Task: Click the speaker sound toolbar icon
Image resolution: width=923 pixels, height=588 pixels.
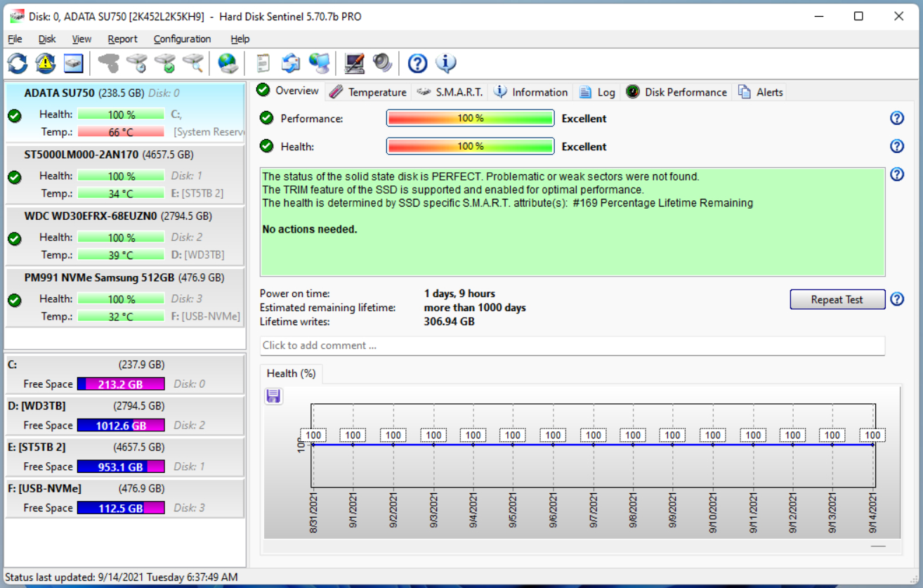Action: 382,63
